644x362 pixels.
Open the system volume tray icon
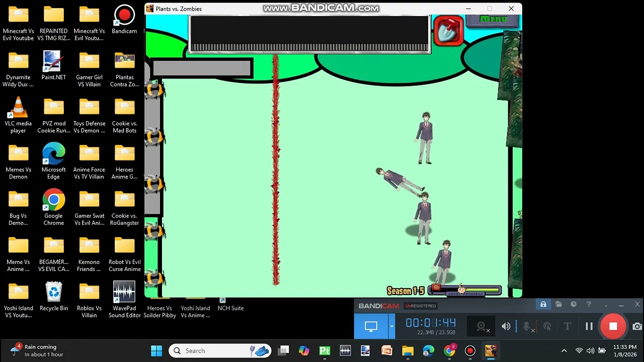pos(590,351)
